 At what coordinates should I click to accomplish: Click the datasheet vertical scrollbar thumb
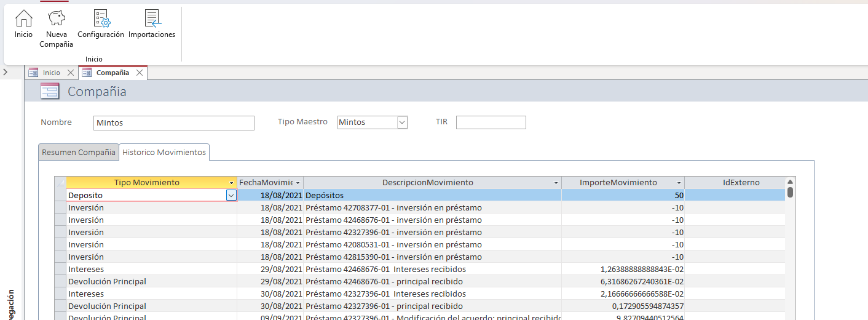pos(790,193)
